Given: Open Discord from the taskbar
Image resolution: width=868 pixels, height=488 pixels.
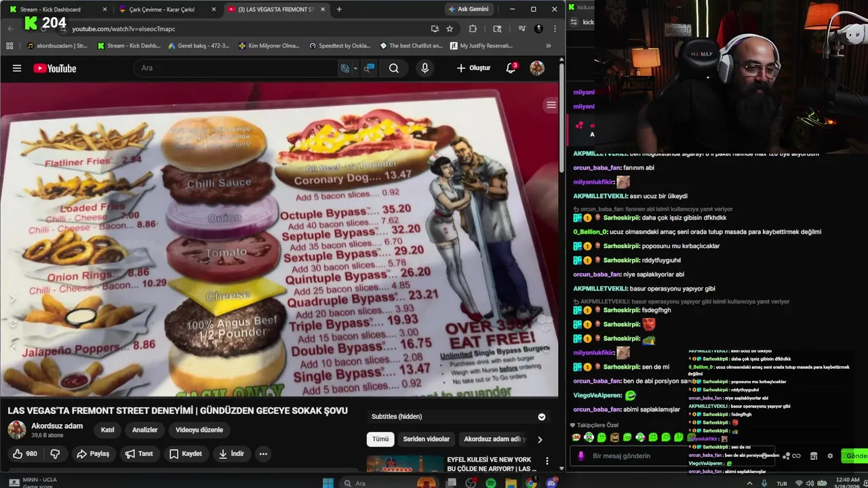Looking at the screenshot, I should click(x=551, y=483).
